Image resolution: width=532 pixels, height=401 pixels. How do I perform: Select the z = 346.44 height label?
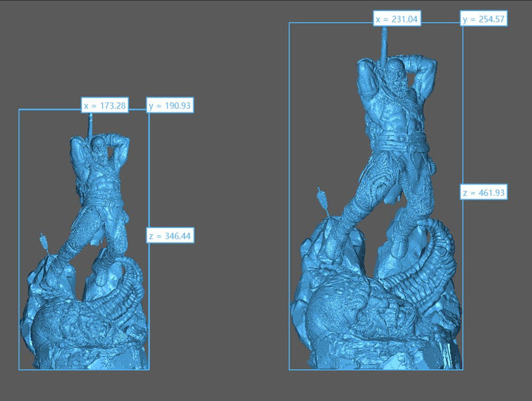tap(170, 236)
